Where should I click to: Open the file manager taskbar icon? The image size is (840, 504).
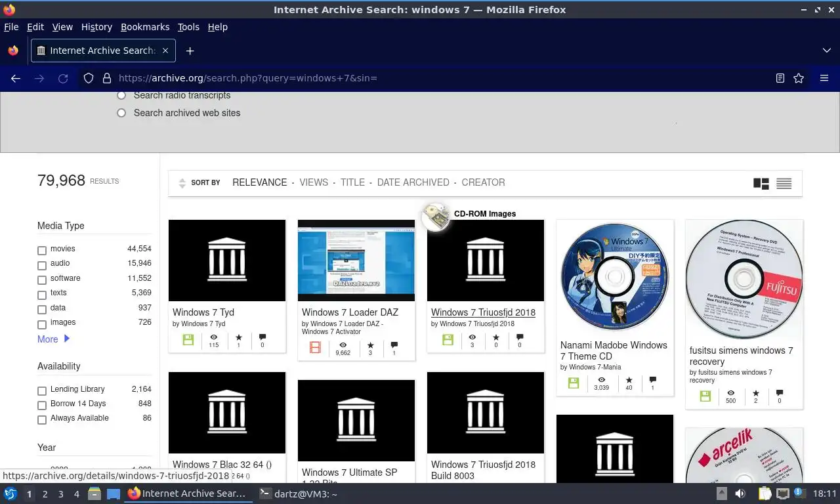pos(94,493)
